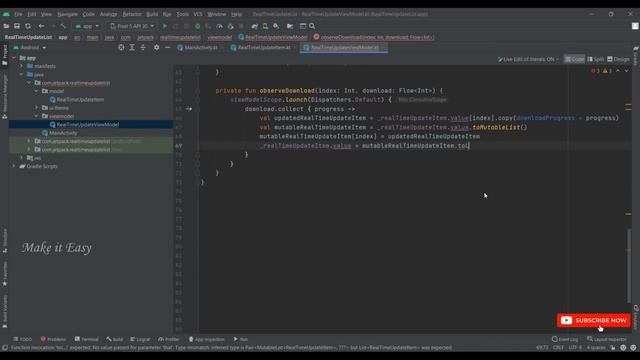Open the File menu
This screenshot has height=360, width=640.
tap(18, 14)
